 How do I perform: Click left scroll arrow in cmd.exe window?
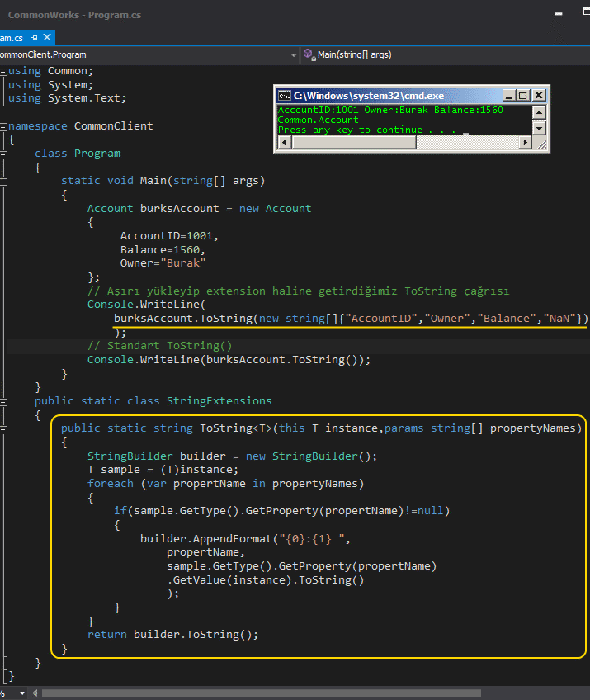[284, 143]
